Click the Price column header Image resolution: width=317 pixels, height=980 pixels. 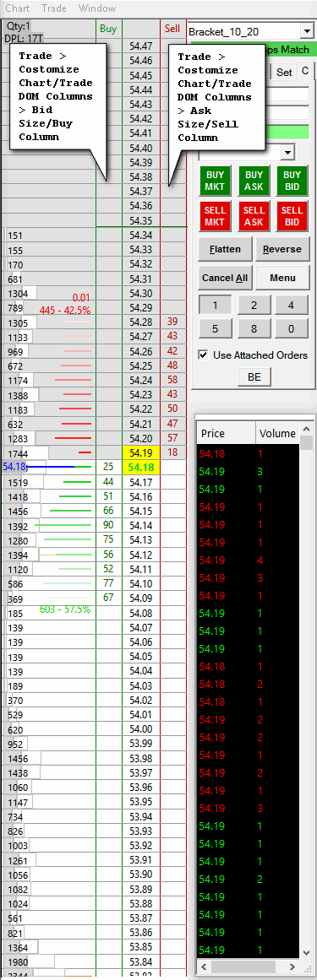coord(227,433)
